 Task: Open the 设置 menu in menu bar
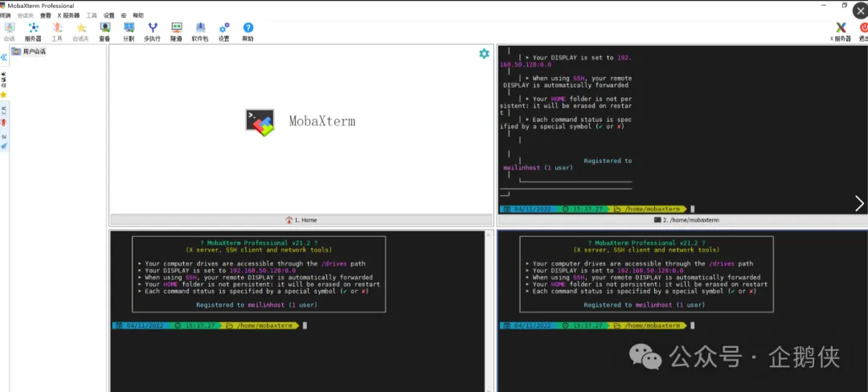click(108, 15)
